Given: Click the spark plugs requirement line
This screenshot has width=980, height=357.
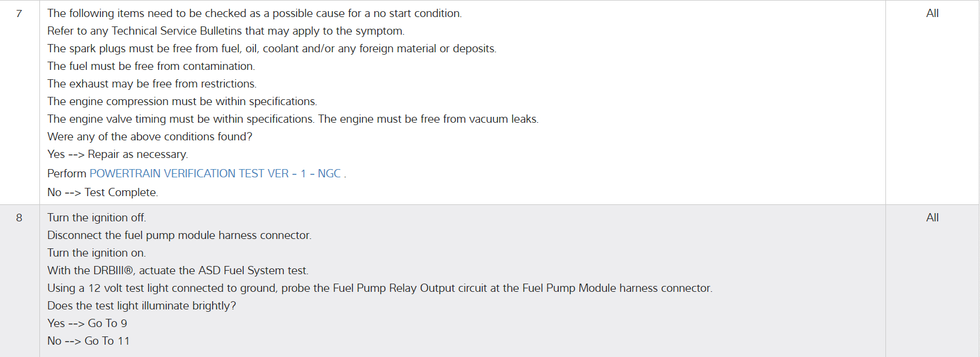Looking at the screenshot, I should coord(271,49).
